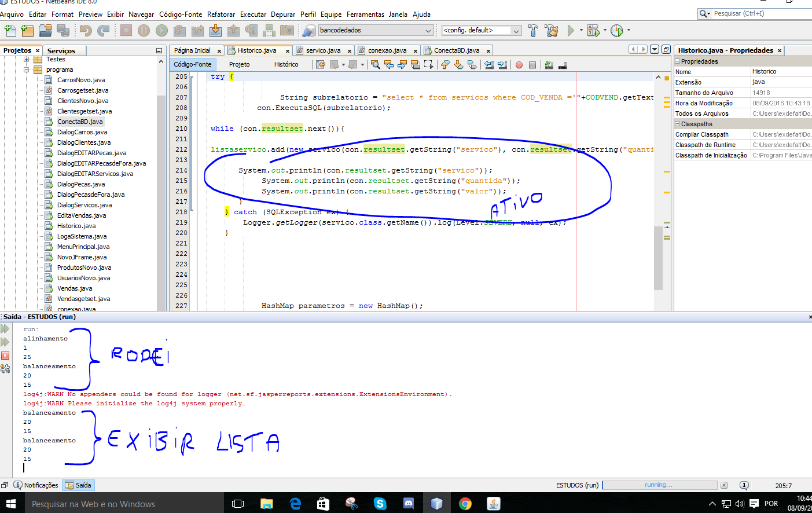Stop the running process in Output panel
This screenshot has height=513, width=812.
(x=5, y=356)
